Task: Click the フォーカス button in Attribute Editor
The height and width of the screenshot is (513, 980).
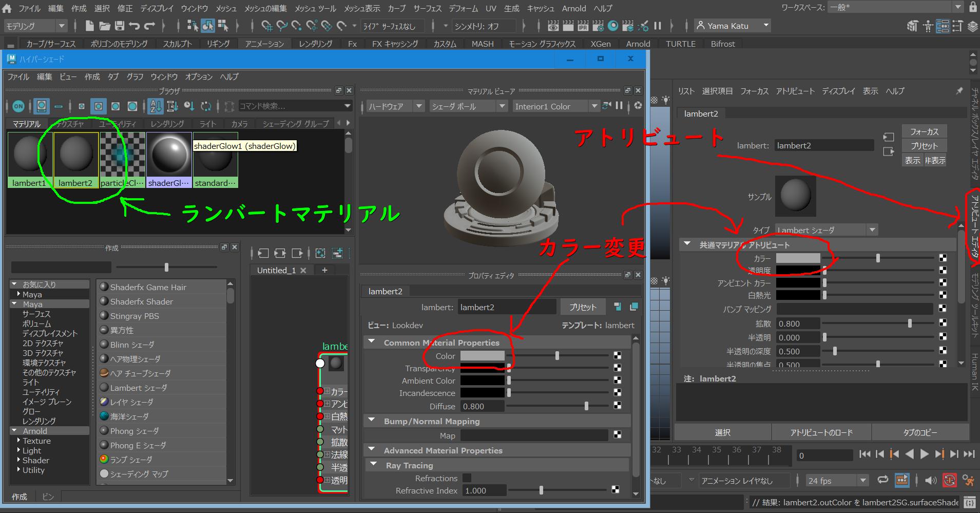Action: pos(924,131)
